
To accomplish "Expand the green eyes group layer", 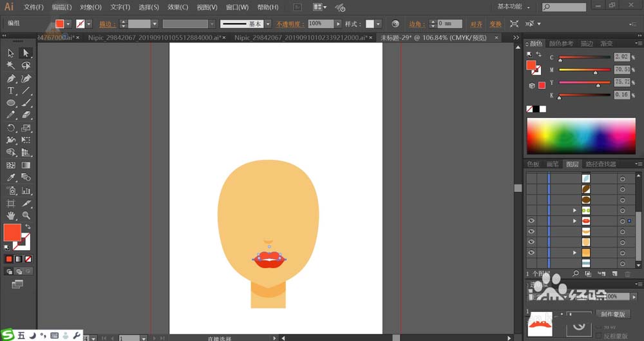I will point(574,210).
